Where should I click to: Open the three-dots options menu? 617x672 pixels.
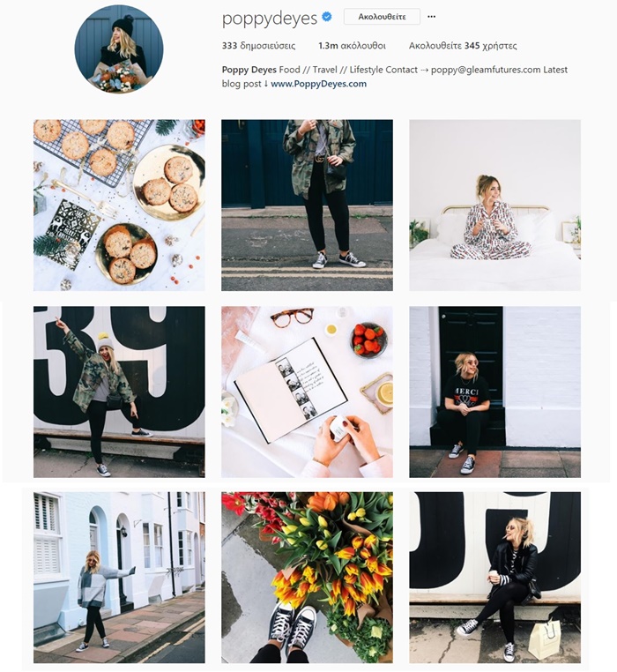[x=432, y=17]
